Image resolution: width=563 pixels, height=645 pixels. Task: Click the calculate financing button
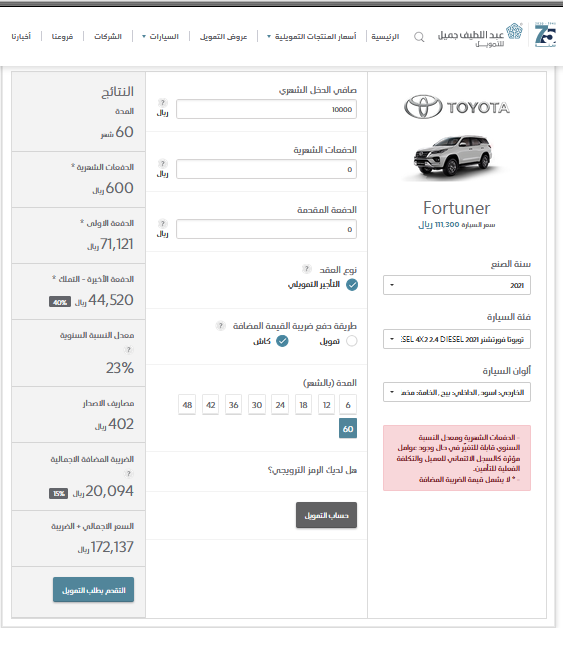[327, 515]
